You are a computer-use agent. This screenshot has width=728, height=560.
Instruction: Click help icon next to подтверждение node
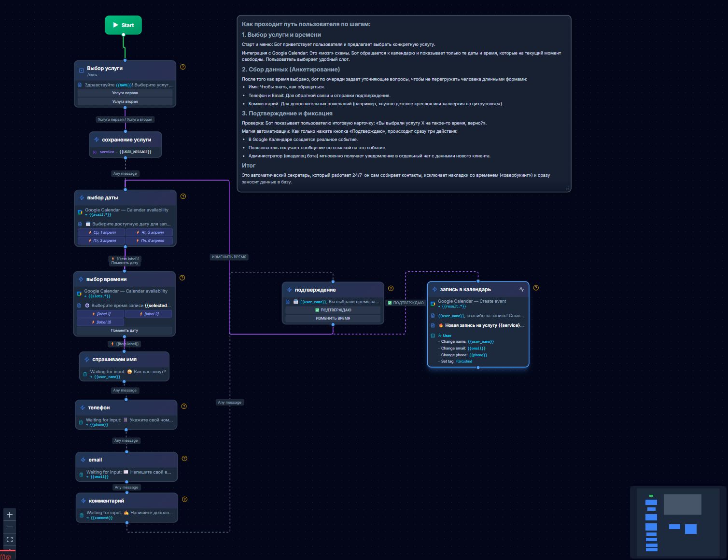click(391, 289)
